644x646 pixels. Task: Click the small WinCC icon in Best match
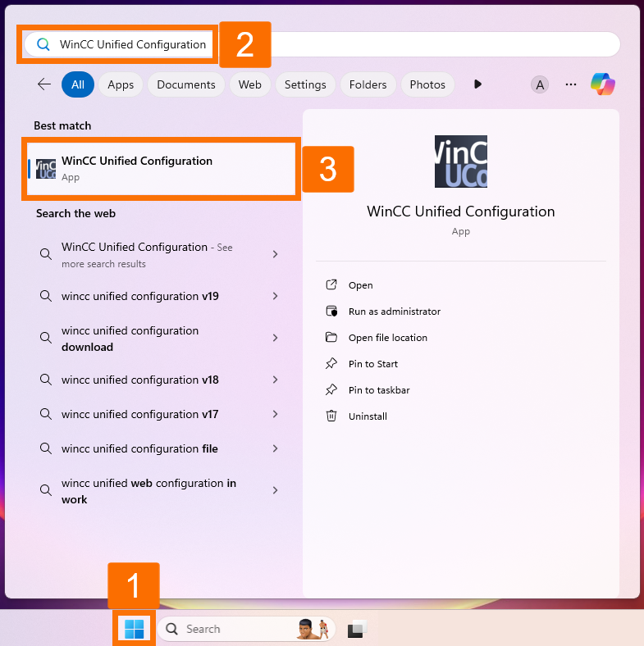point(46,169)
